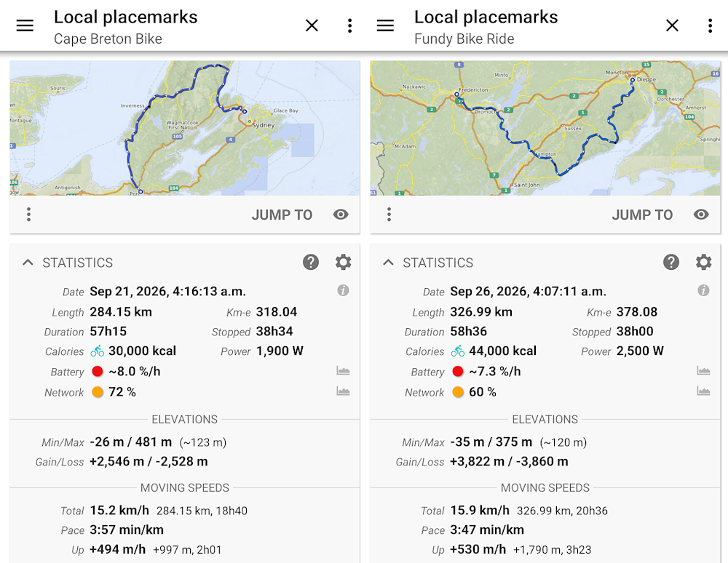Select the Cape Breton Bike subtitle
The height and width of the screenshot is (563, 728).
108,39
